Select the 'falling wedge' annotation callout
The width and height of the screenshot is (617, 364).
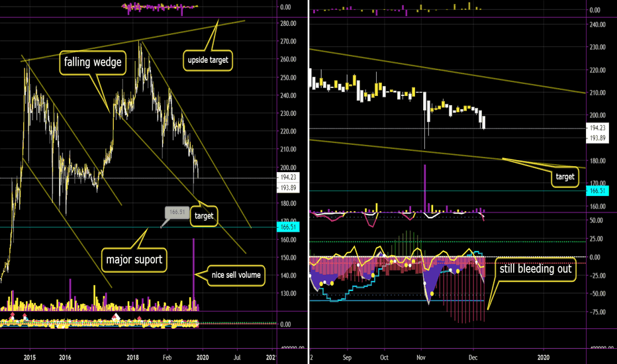(x=93, y=62)
